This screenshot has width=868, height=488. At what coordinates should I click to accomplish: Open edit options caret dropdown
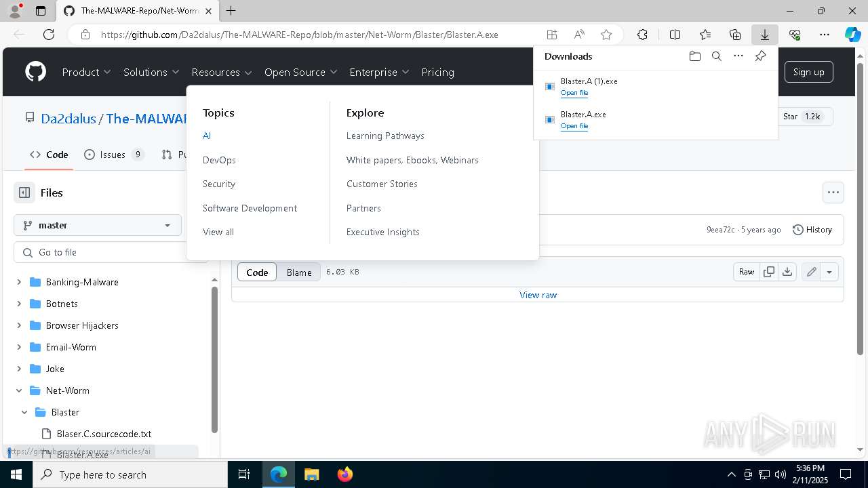click(x=829, y=272)
